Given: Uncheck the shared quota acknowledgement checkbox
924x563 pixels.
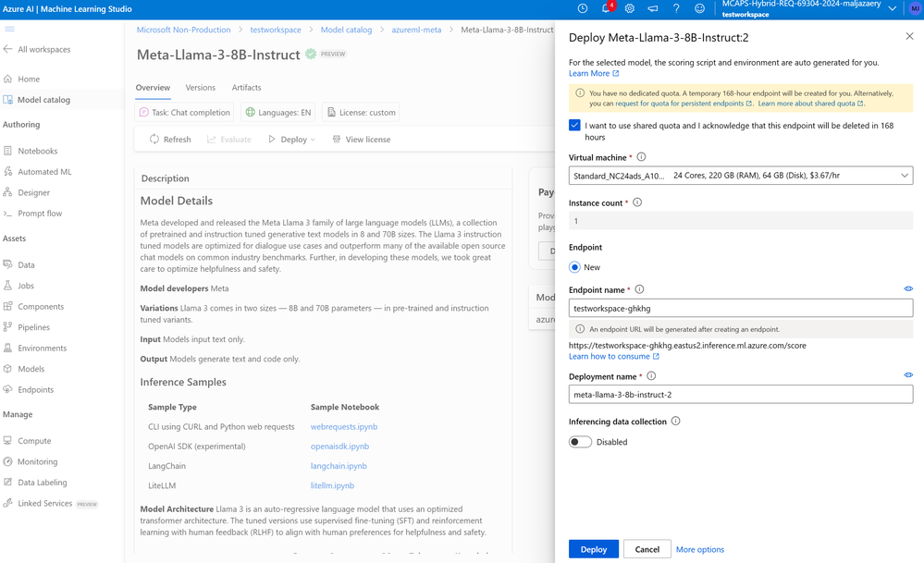Looking at the screenshot, I should 574,126.
